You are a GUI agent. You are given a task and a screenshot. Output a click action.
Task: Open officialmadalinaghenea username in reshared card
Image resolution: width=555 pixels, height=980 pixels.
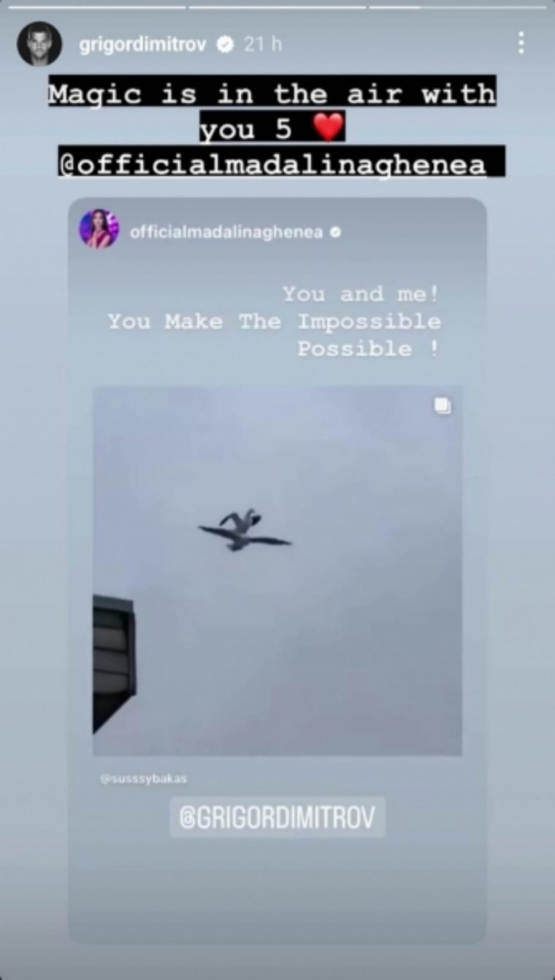(226, 233)
